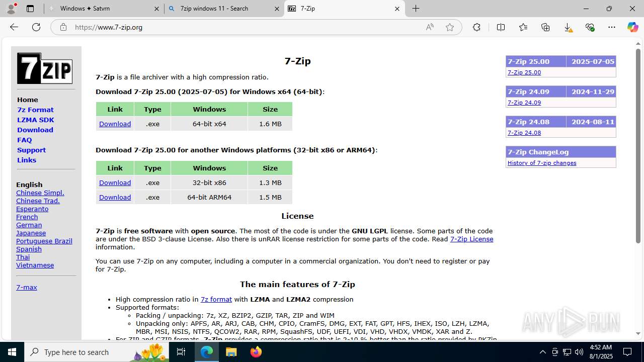Screen dimensions: 644x362
Task: Switch language to Vietnamese
Action: tap(35, 265)
